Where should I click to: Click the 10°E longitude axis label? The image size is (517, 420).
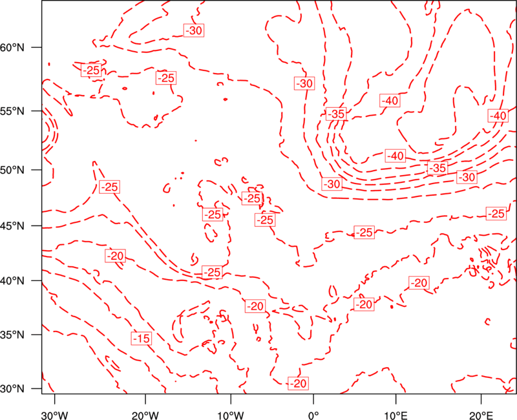tap(396, 415)
